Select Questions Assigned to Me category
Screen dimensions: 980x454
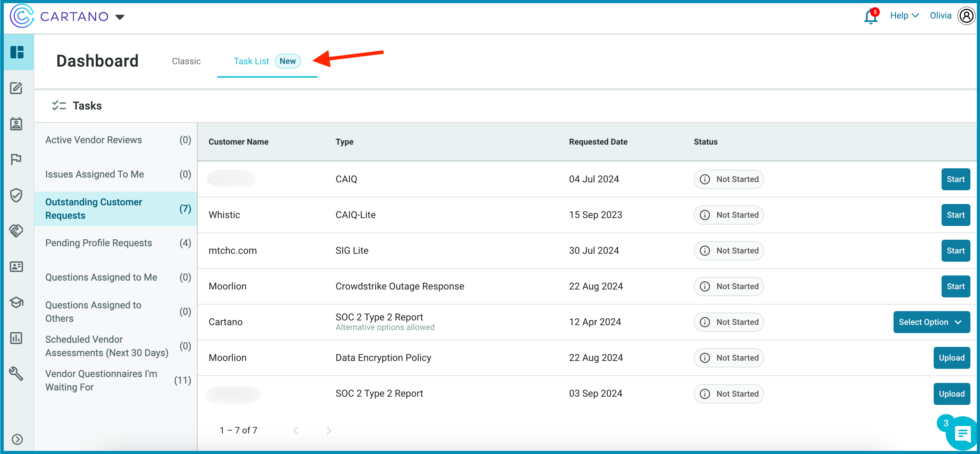click(116, 277)
